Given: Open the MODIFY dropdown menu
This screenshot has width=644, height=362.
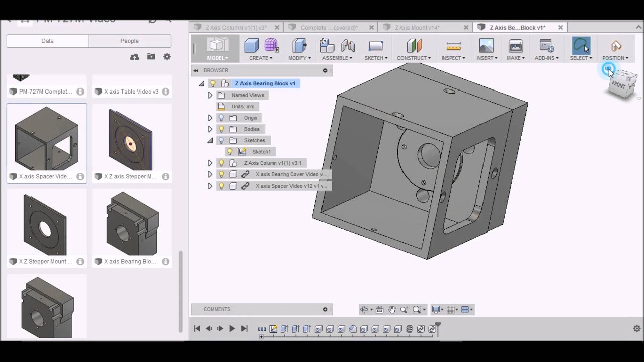Looking at the screenshot, I should (299, 58).
